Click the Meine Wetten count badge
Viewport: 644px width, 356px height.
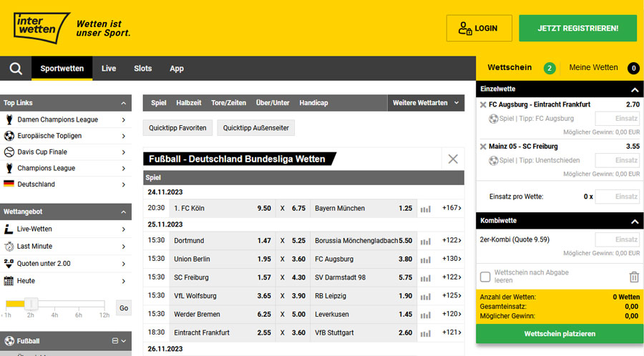(x=633, y=68)
